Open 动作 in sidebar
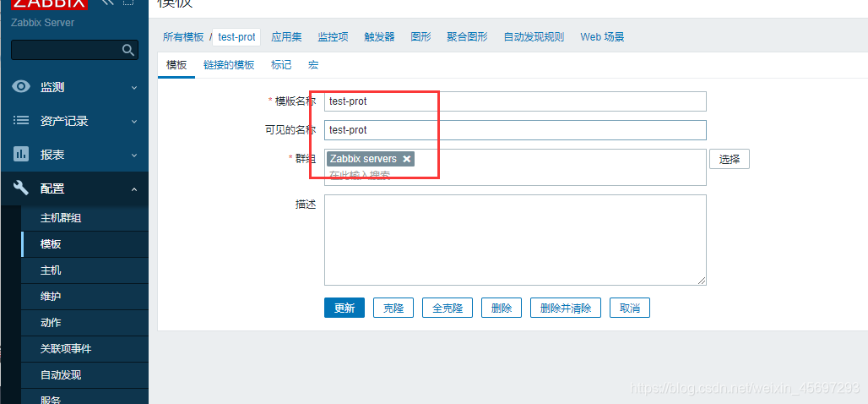 pos(51,323)
